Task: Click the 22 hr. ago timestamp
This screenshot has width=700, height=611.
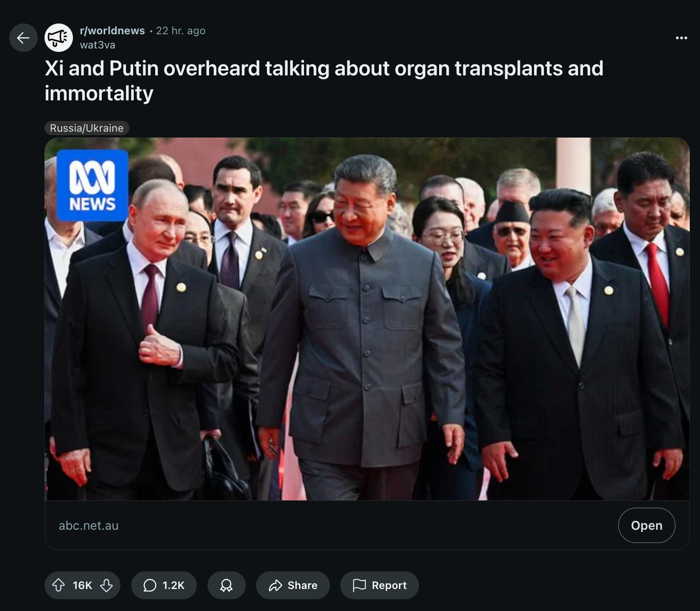Action: point(181,30)
